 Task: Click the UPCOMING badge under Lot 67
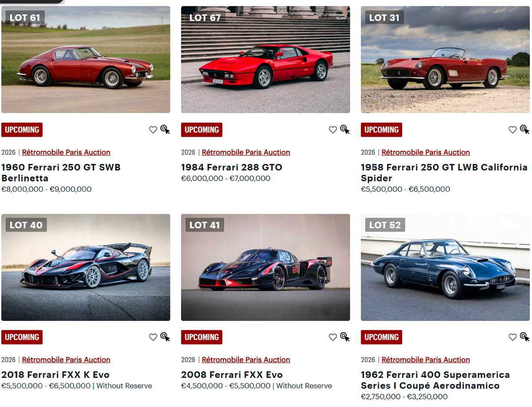pos(202,130)
